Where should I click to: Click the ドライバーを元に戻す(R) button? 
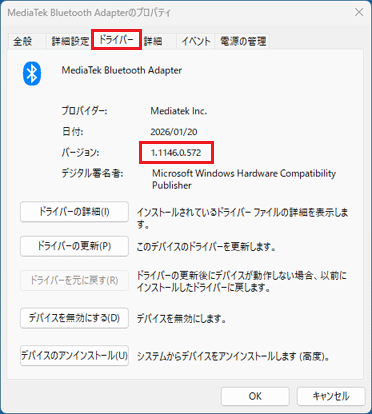click(74, 280)
